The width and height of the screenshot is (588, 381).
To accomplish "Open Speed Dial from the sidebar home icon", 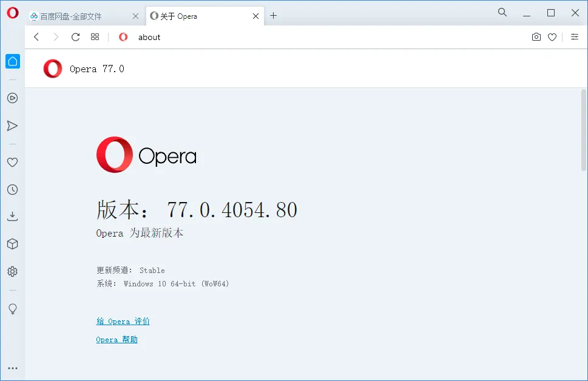I will point(12,61).
